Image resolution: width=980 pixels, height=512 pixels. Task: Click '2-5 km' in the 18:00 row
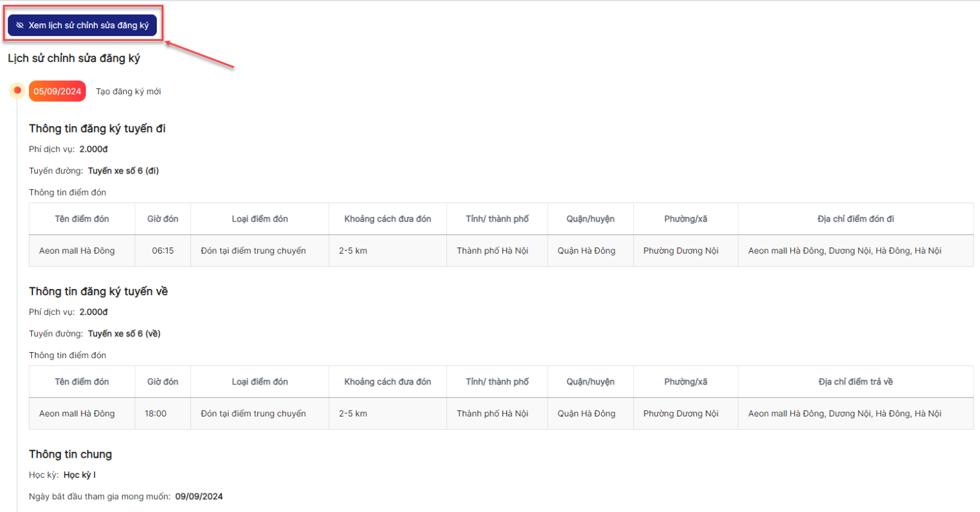[353, 413]
